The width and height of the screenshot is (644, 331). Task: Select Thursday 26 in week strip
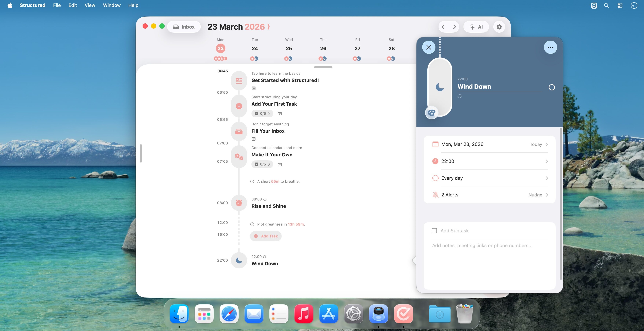(x=323, y=49)
